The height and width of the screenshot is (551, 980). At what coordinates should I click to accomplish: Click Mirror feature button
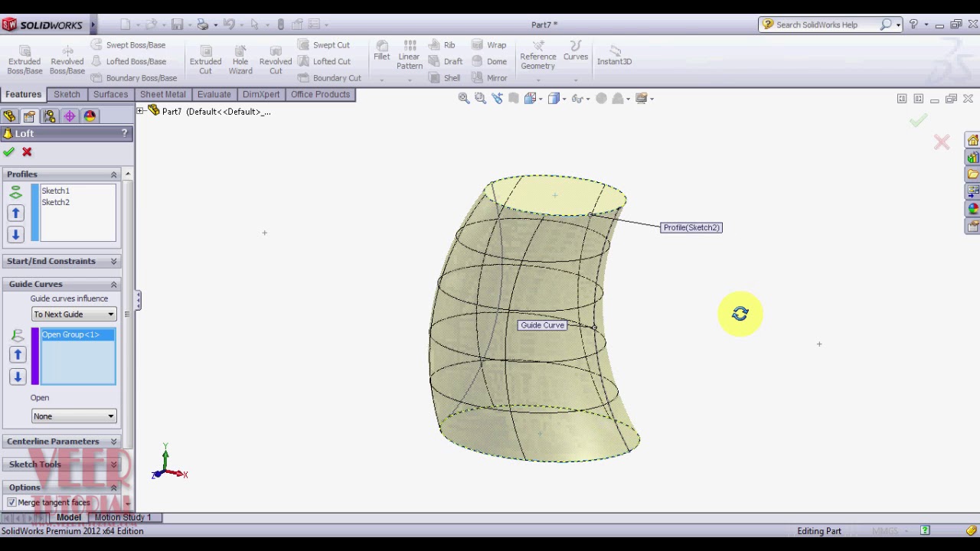(489, 78)
